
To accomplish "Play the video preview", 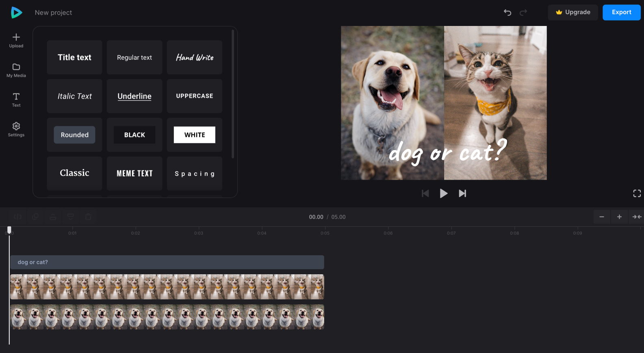I will click(444, 194).
